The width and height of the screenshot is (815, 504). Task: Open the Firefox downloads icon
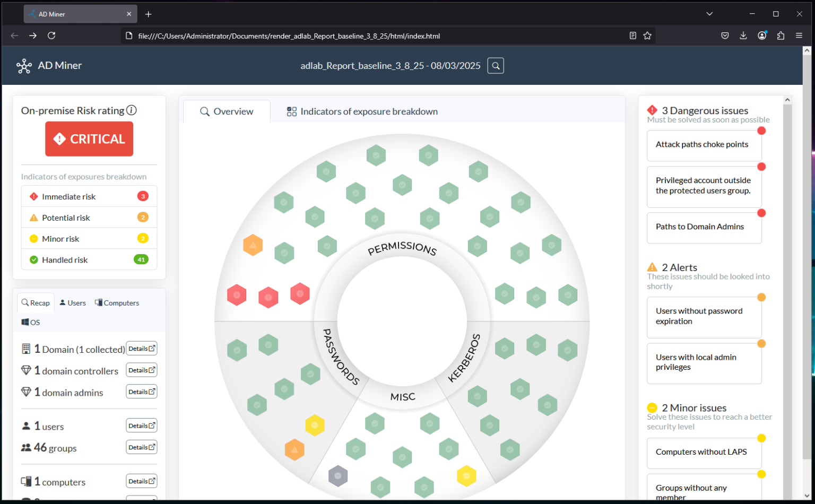(x=743, y=36)
